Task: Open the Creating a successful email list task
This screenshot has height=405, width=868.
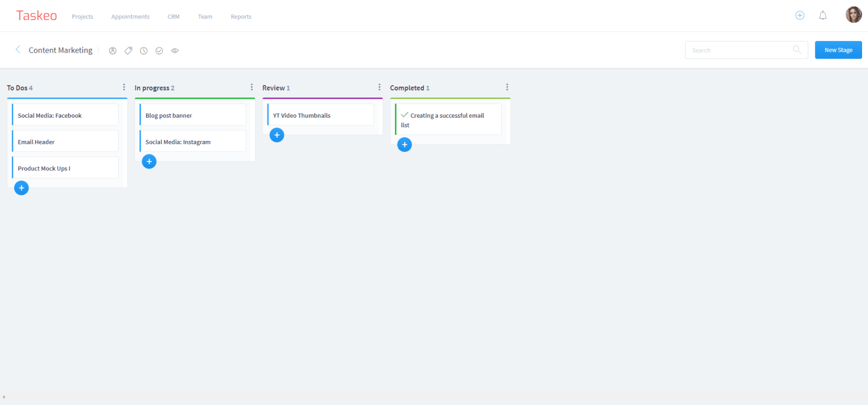Action: 448,120
